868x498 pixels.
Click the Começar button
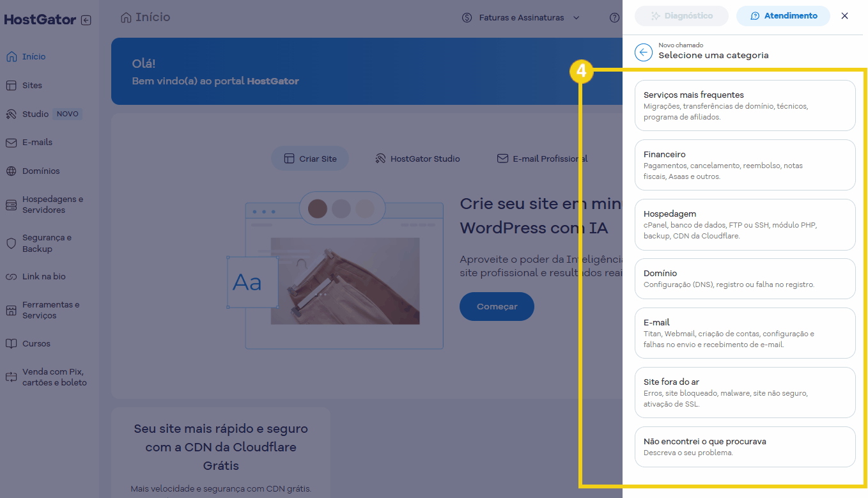point(497,307)
